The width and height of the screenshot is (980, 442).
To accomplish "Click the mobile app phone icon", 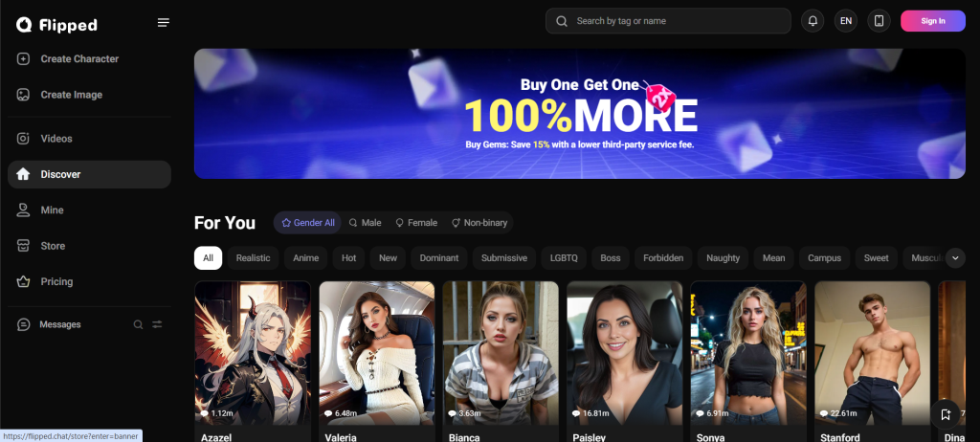I will [x=879, y=21].
